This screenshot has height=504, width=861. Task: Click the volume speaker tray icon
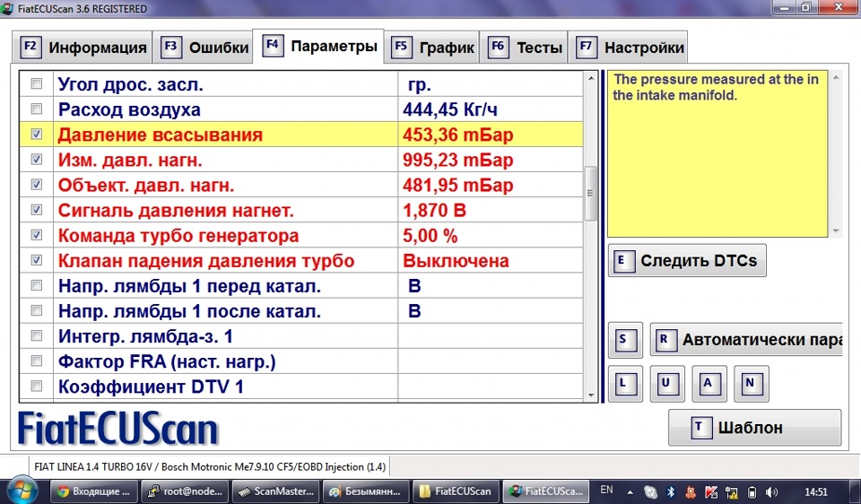[x=771, y=492]
